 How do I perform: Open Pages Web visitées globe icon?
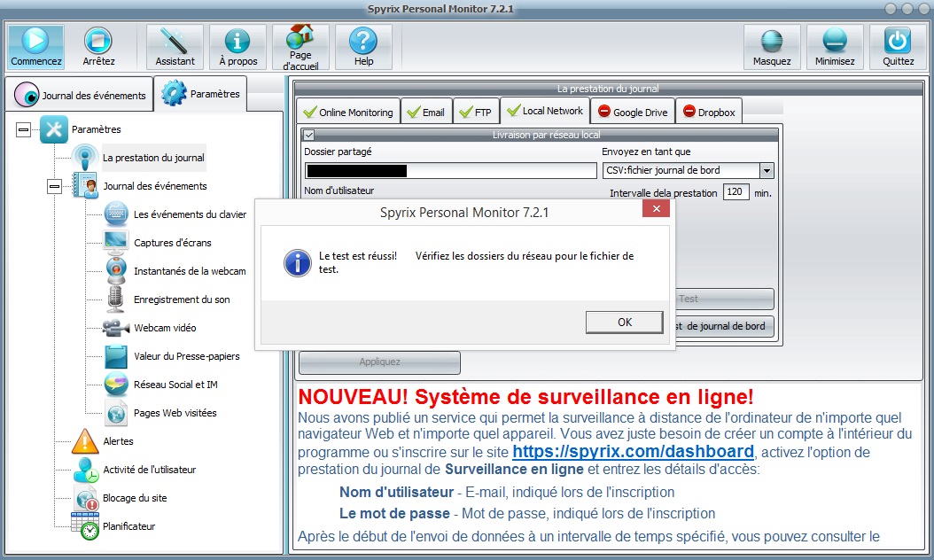(x=116, y=413)
